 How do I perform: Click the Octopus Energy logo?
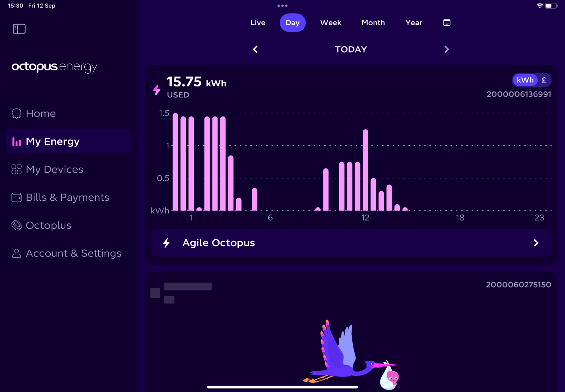pyautogui.click(x=54, y=67)
